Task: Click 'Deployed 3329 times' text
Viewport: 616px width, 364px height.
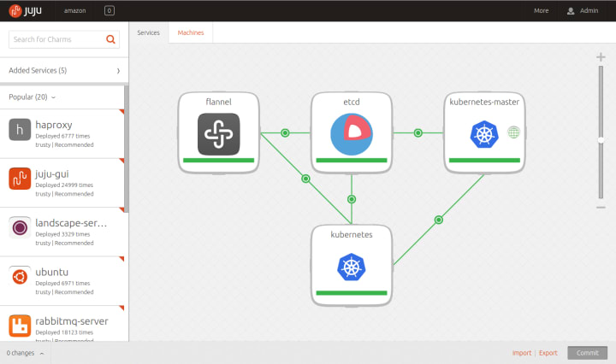Action: [62, 234]
